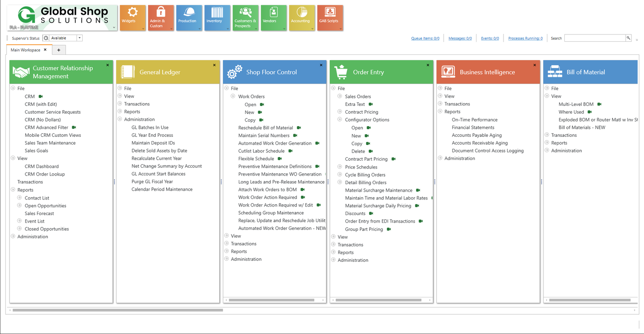Viewport: 644px width, 334px height.
Task: Collapse Reports in Business Intelligence panel
Action: coord(440,111)
